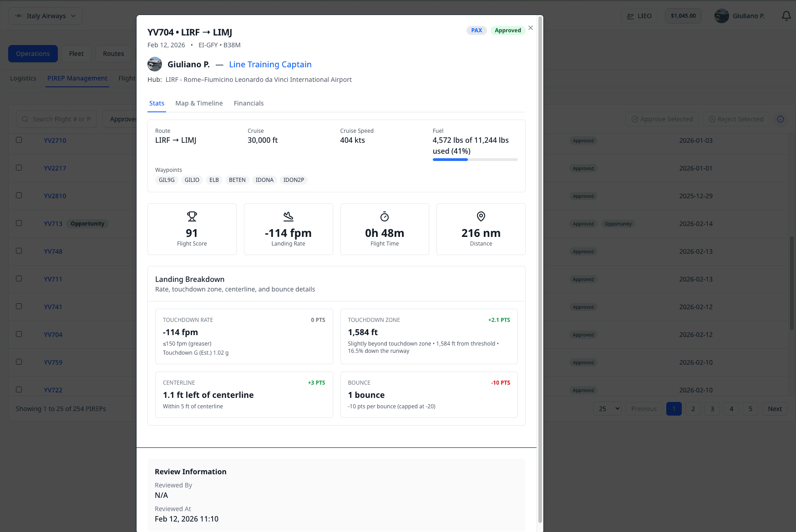Click the fuel usage progress bar
This screenshot has height=532, width=796.
(x=475, y=160)
